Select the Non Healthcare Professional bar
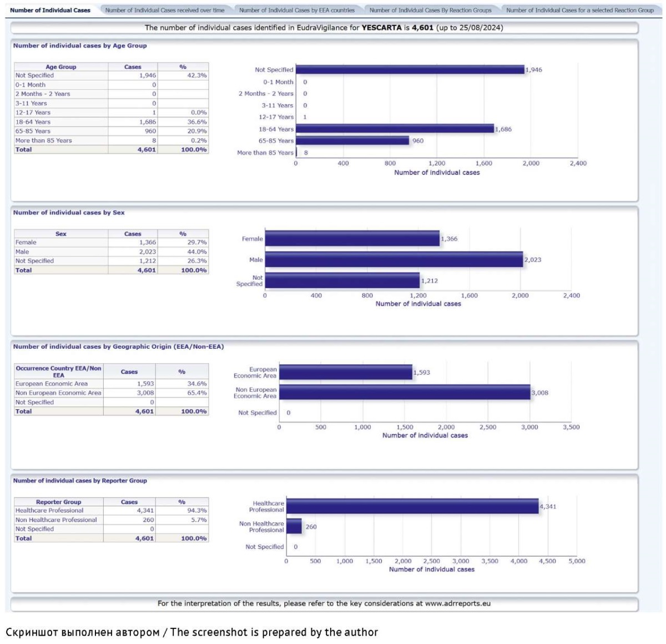 tap(294, 526)
